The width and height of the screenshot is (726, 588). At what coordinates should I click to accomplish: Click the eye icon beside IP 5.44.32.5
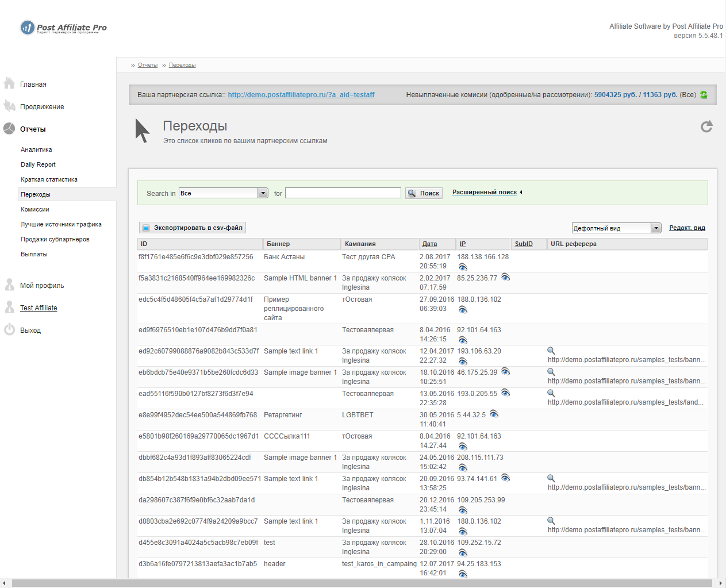pyautogui.click(x=494, y=414)
